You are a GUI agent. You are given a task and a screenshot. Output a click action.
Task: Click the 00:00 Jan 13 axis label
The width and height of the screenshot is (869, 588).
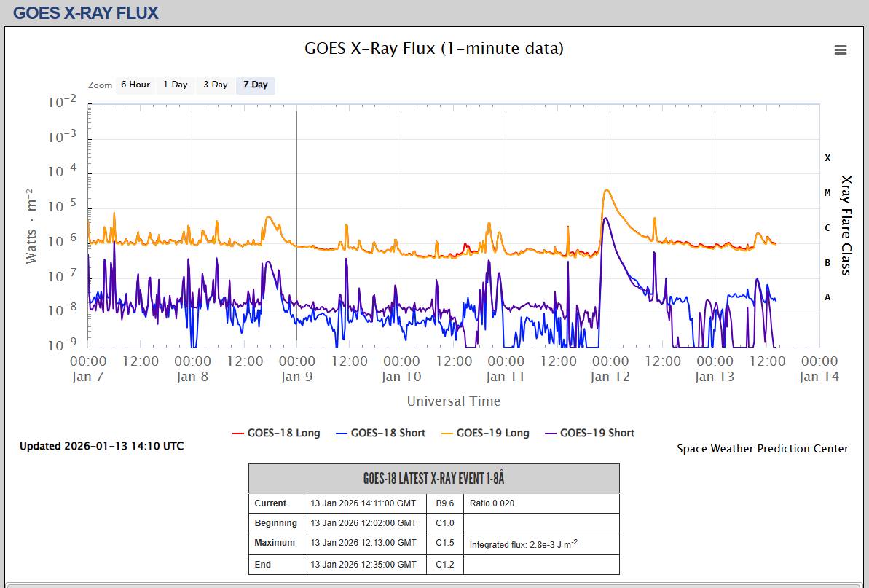click(715, 369)
